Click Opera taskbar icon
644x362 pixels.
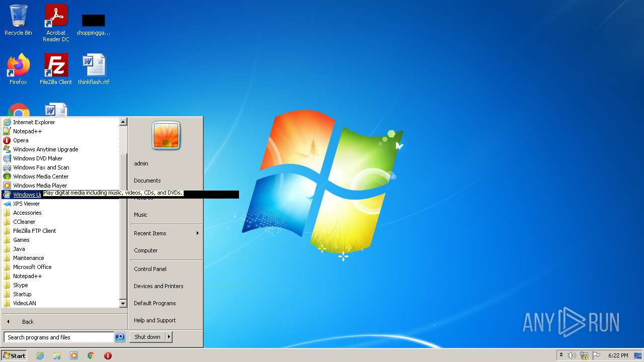108,355
